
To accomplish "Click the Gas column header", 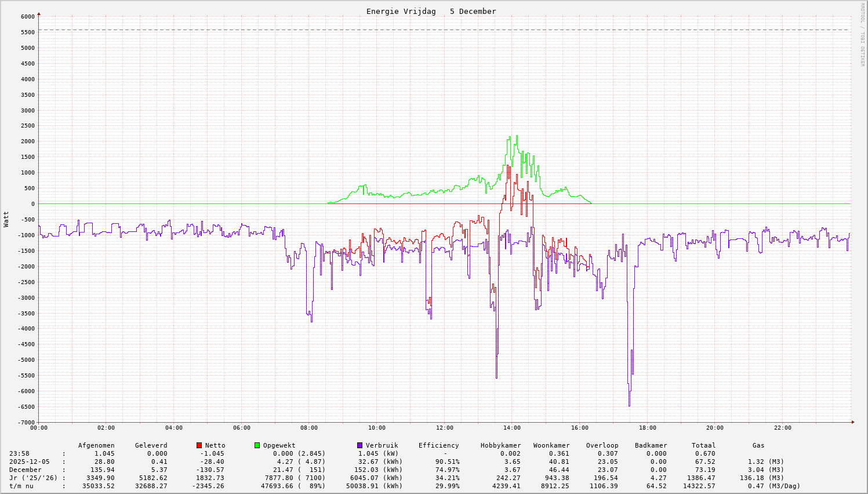I will pos(758,445).
